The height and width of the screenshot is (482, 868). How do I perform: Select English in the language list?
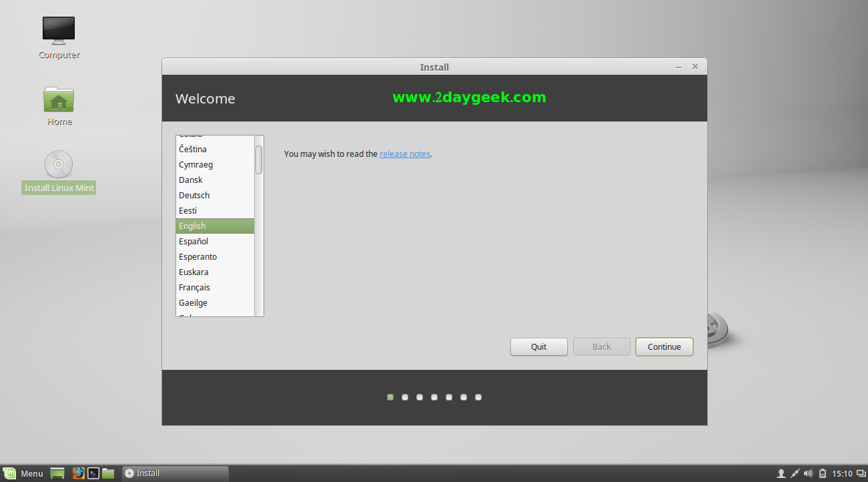pyautogui.click(x=215, y=226)
